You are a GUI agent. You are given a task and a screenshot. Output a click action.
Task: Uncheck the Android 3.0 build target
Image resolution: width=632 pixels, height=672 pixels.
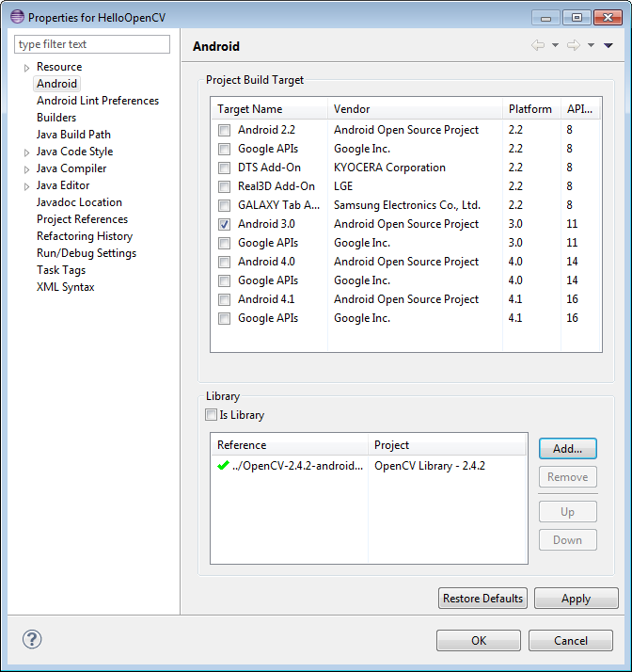(224, 224)
